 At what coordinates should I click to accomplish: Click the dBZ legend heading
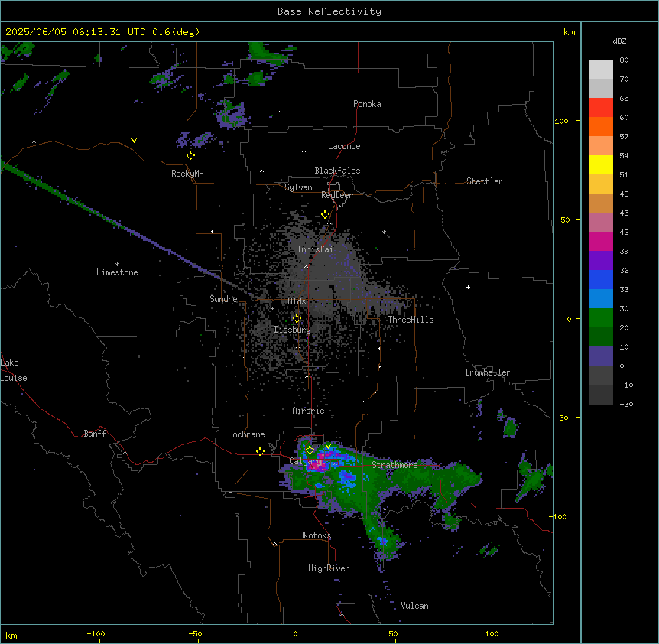pyautogui.click(x=619, y=41)
